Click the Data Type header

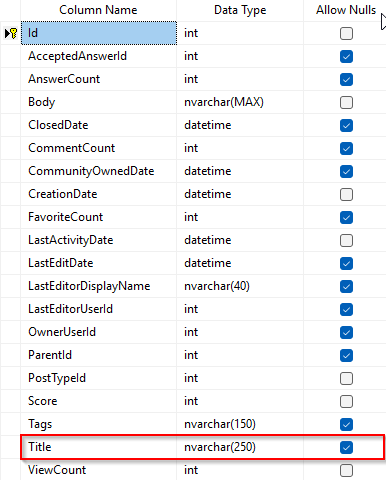pos(240,10)
